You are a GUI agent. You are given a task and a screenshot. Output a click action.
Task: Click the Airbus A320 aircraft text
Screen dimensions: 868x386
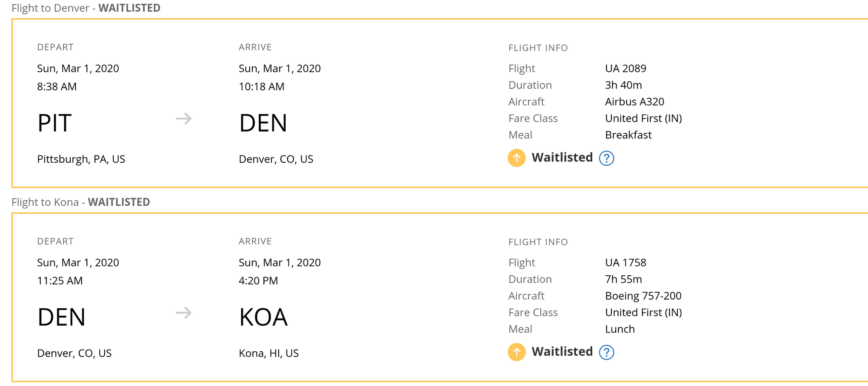tap(634, 102)
